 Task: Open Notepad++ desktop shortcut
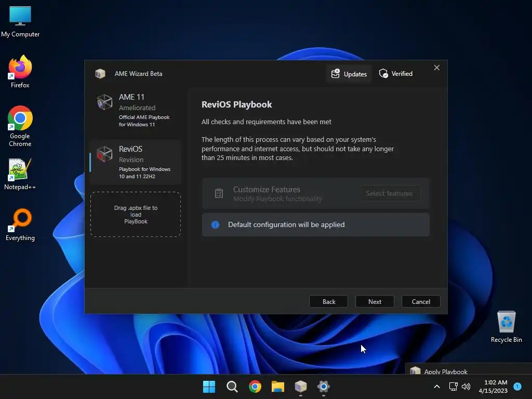(20, 174)
